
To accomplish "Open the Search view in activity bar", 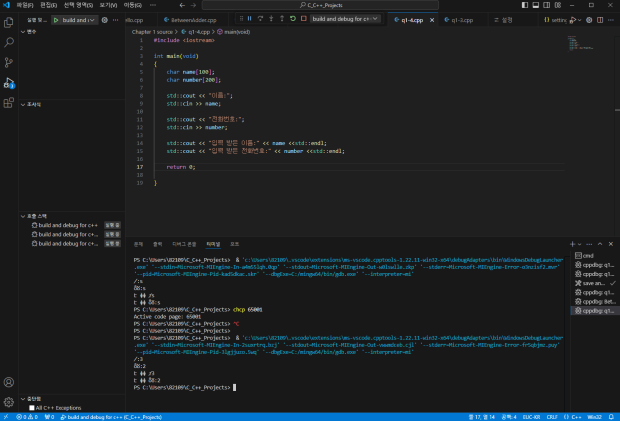I will (x=9, y=42).
